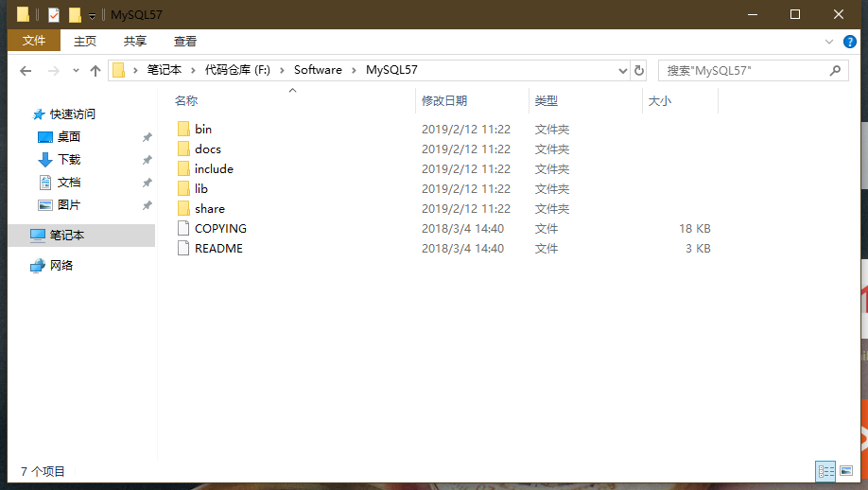This screenshot has width=868, height=490.
Task: Click the COPYING file name
Action: (221, 229)
